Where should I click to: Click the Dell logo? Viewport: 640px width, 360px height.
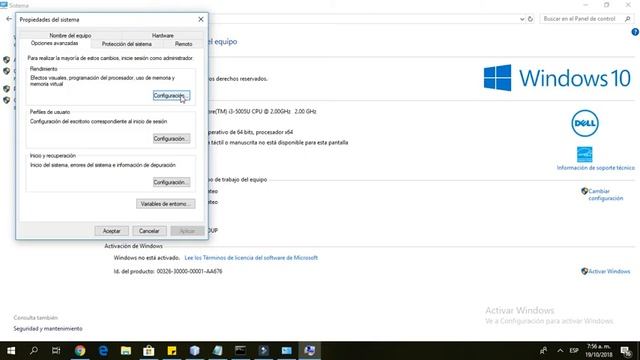click(x=585, y=123)
